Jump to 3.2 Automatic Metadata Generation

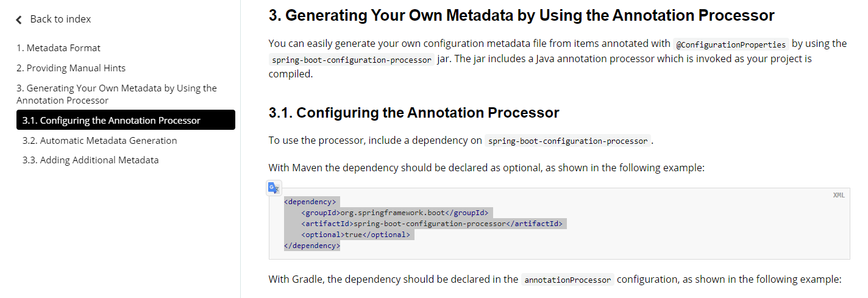[99, 140]
